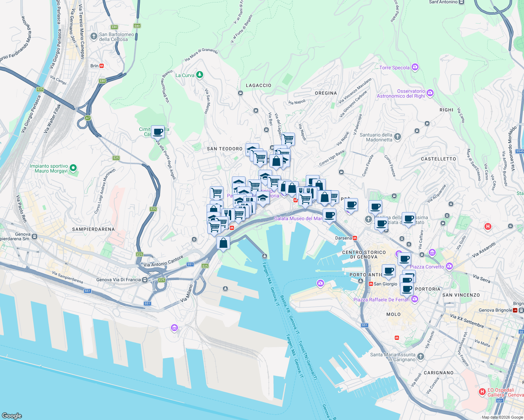Click the Brin metro station marker
The width and height of the screenshot is (524, 420).
(x=102, y=65)
